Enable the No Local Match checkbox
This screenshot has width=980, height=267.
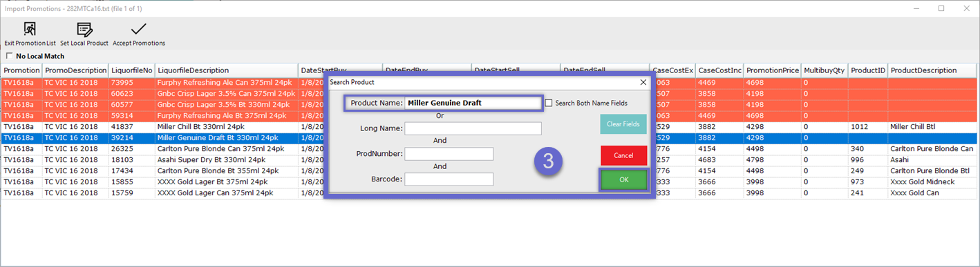point(9,56)
